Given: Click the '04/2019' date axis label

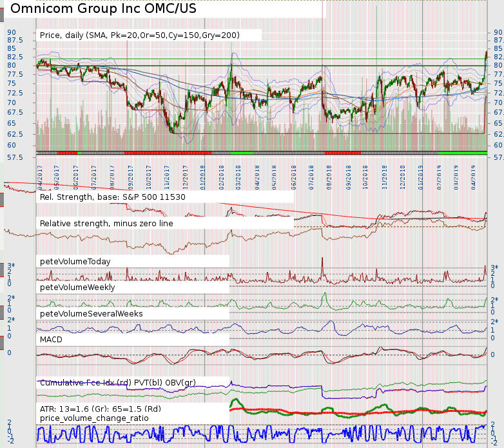Looking at the screenshot, I should click(x=473, y=177).
